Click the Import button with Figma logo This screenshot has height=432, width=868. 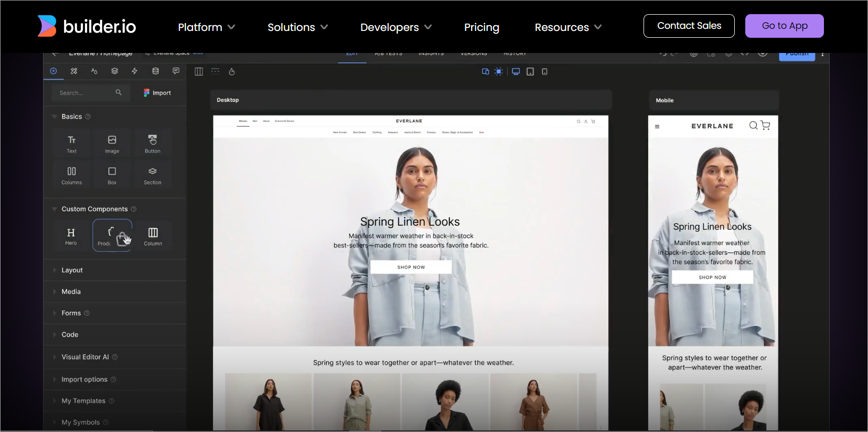click(x=157, y=93)
